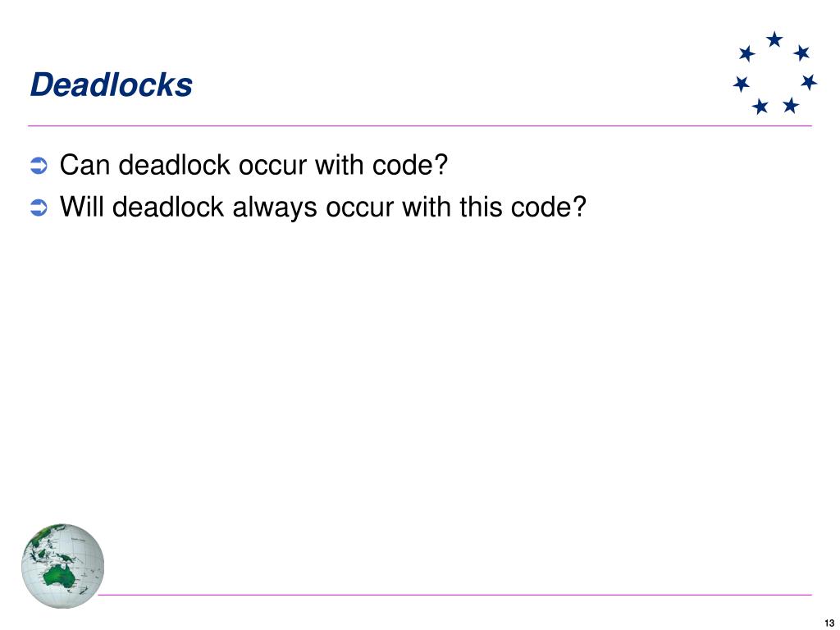
Task: Click the "Deadlocks" slide title
Action: click(112, 84)
